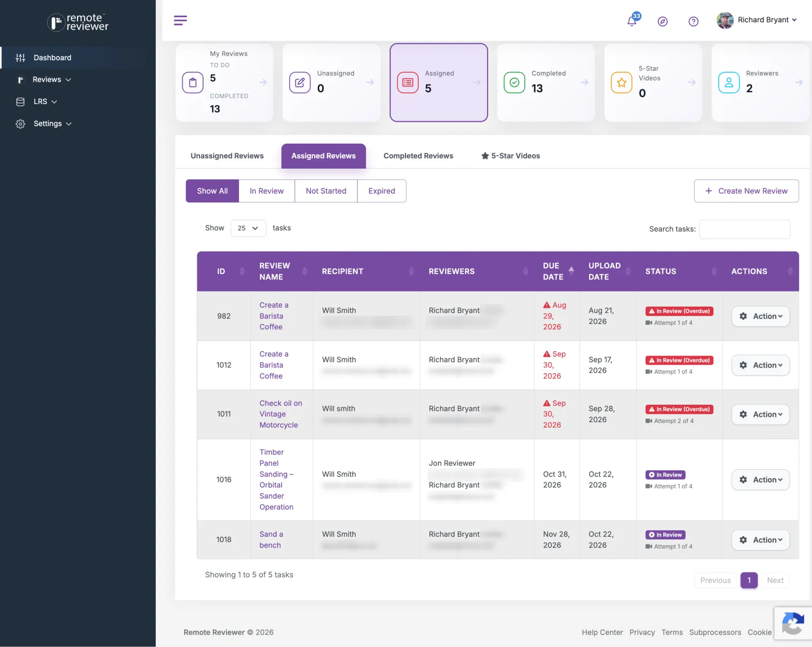
Task: Click Richard Bryant profile avatar
Action: coord(725,20)
